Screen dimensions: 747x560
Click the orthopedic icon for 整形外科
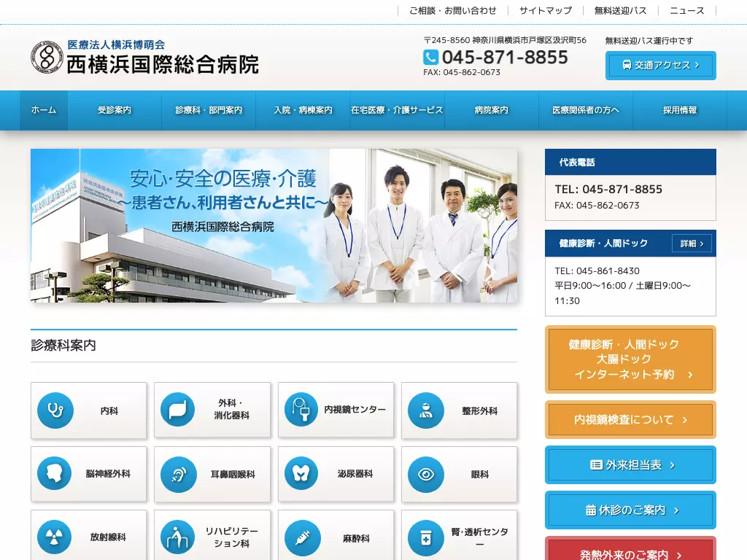pyautogui.click(x=425, y=411)
